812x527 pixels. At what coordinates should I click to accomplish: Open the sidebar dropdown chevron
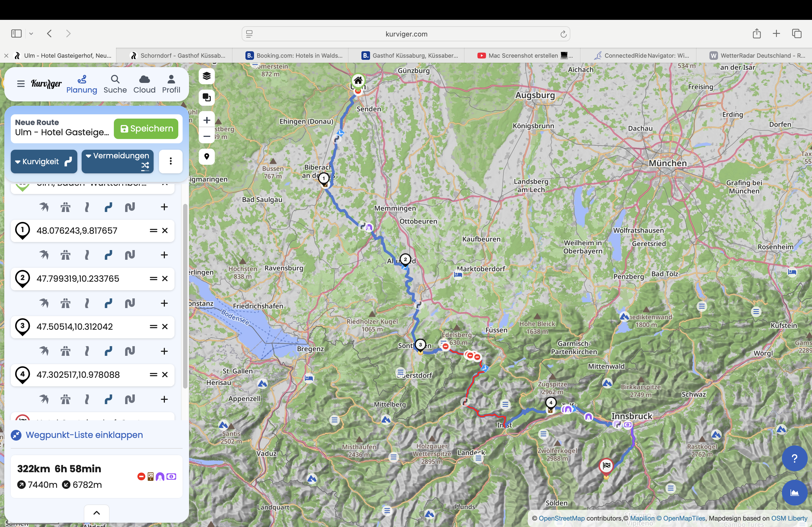[x=31, y=33]
